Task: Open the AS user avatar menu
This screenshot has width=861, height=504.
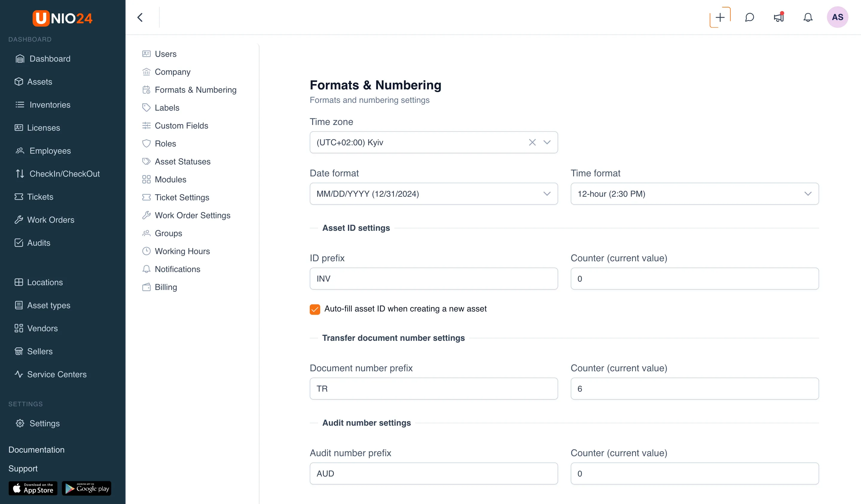Action: 837,17
